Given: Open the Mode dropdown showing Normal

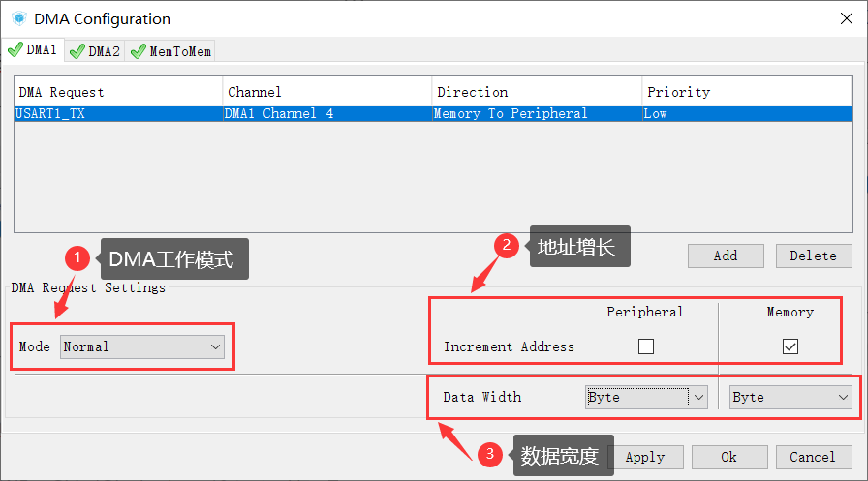Looking at the screenshot, I should (142, 346).
